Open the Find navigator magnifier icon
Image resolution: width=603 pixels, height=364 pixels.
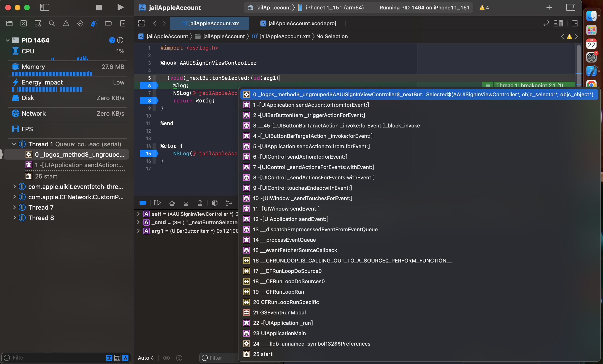52,23
